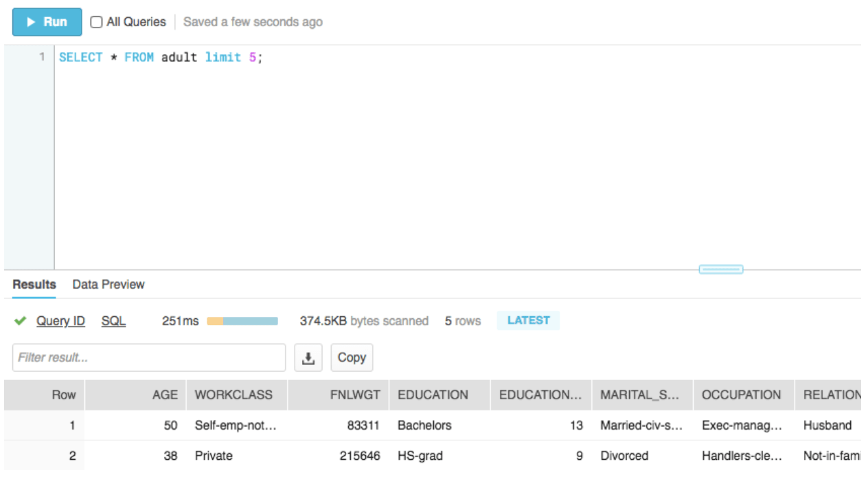Select the Exec-manag... cell
Screen dimensions: 868x477
click(x=742, y=425)
